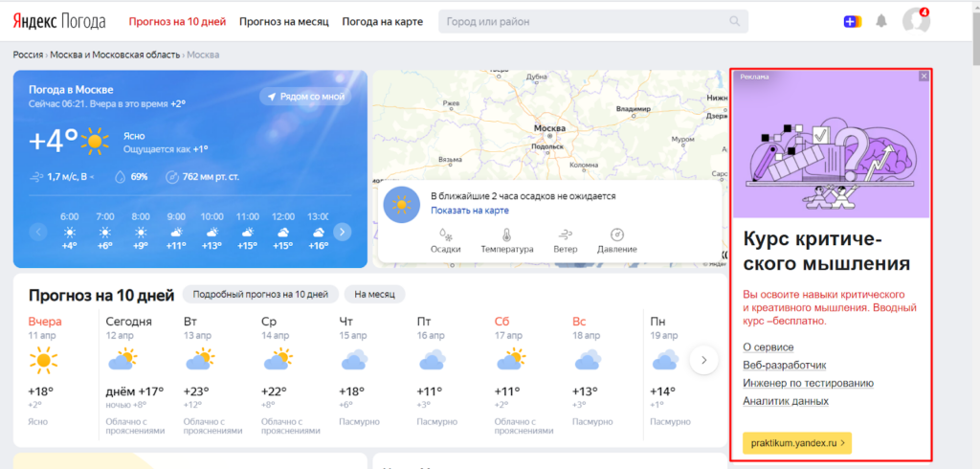
Task: Close the advertisement banner
Action: [x=924, y=77]
